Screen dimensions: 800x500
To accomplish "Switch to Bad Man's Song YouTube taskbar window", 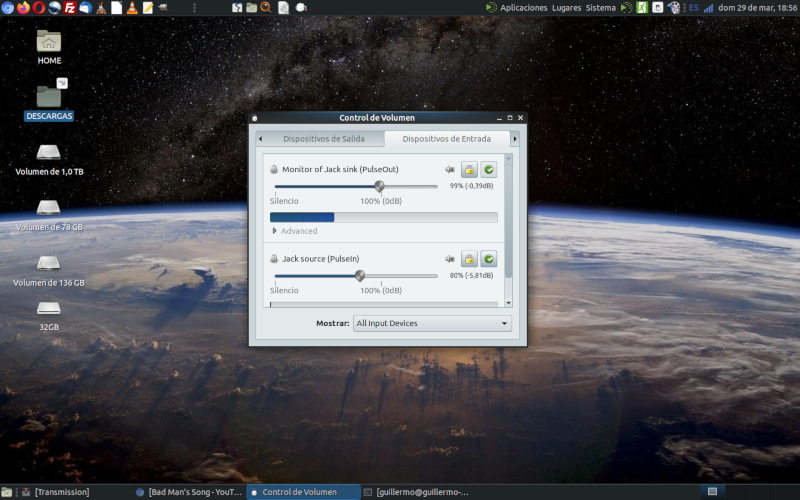I will point(190,492).
